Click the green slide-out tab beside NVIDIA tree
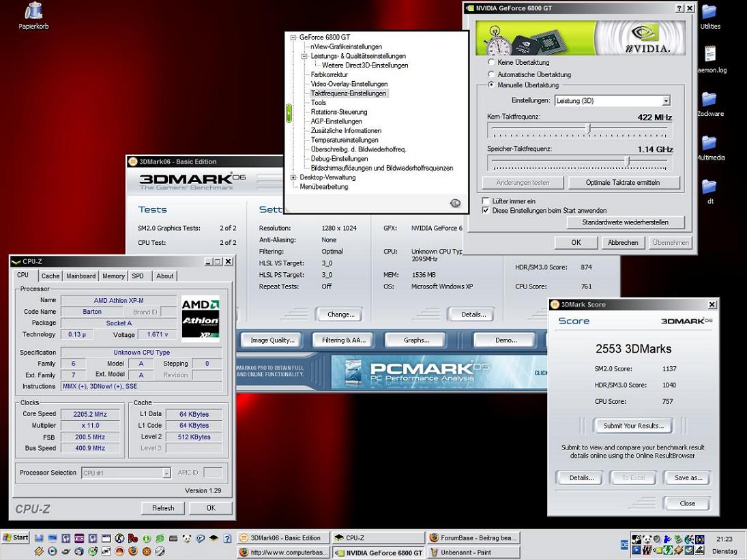The image size is (747, 560). (289, 113)
